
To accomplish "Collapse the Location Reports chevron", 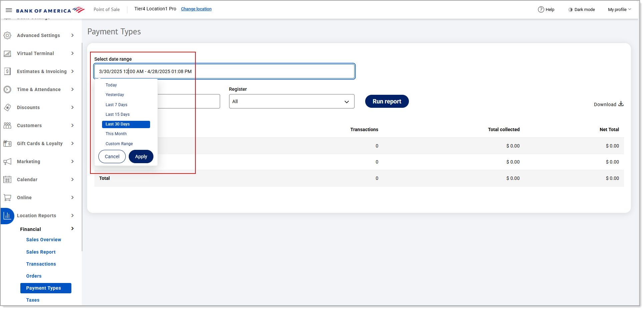I will point(72,216).
